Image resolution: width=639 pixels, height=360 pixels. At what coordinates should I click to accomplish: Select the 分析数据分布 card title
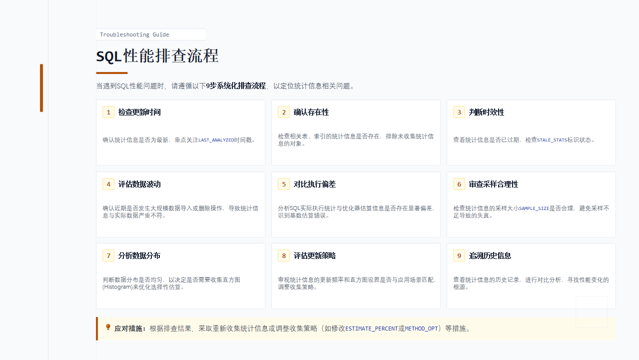pos(139,256)
